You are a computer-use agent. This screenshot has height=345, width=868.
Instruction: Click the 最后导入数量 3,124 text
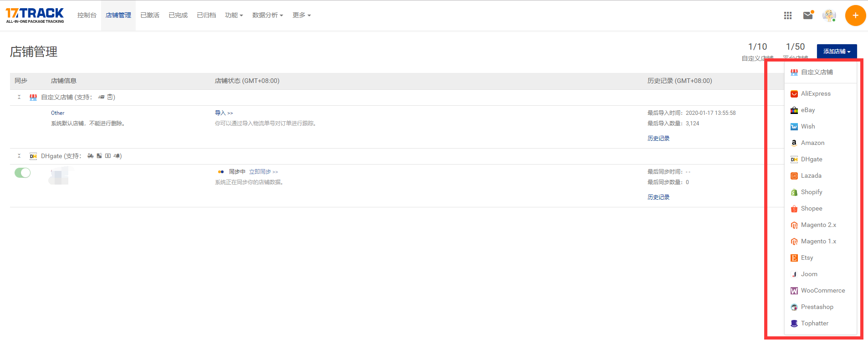coord(674,124)
